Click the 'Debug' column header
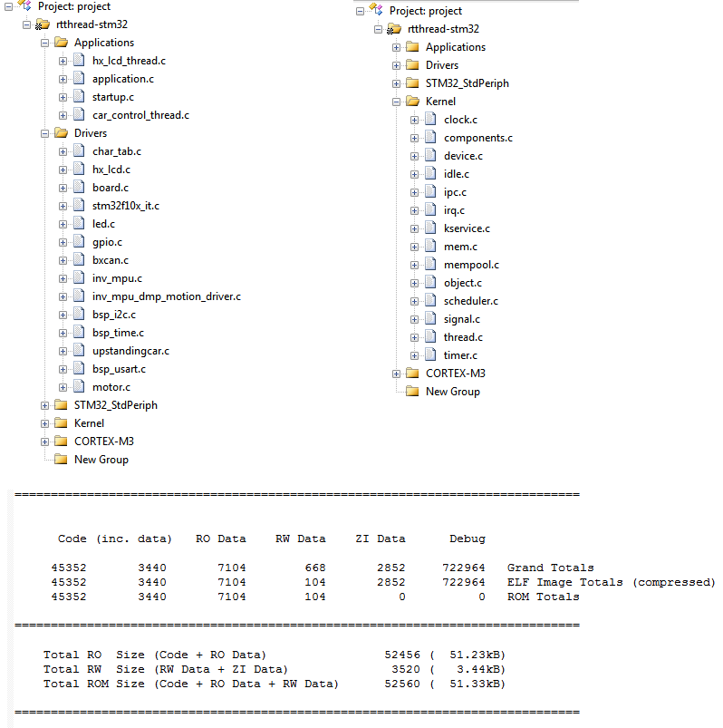Viewport: 723px width, 728px height. tap(468, 539)
